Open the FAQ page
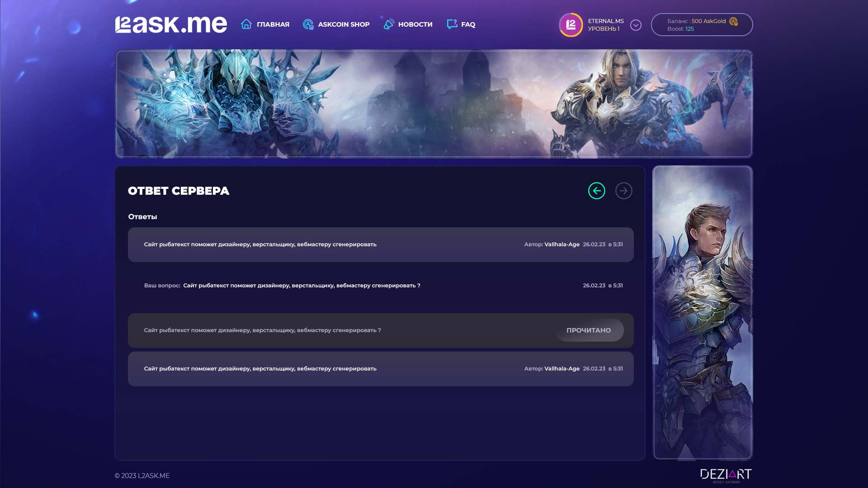 468,24
